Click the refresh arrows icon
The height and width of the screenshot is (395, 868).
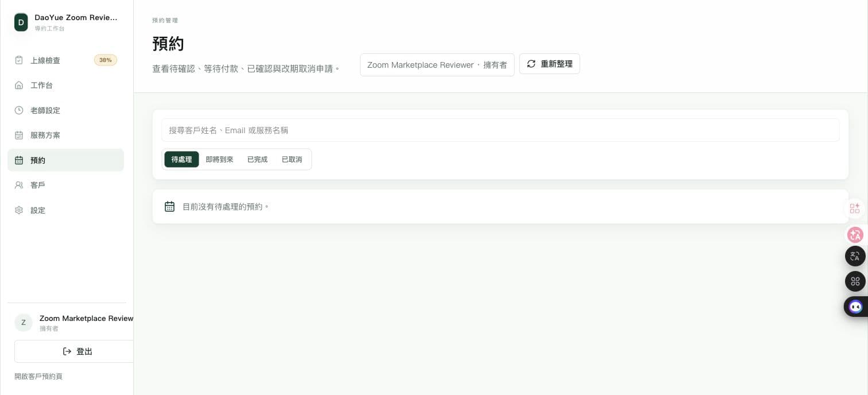(531, 64)
